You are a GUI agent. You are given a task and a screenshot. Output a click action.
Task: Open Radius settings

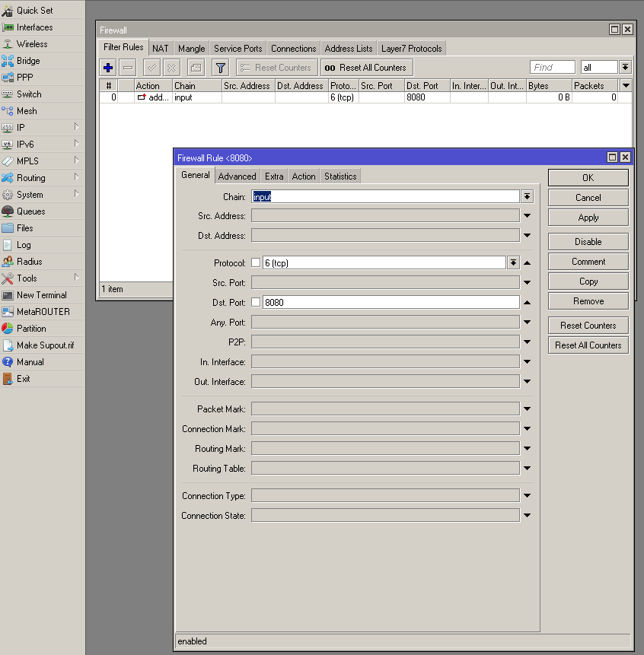click(42, 262)
